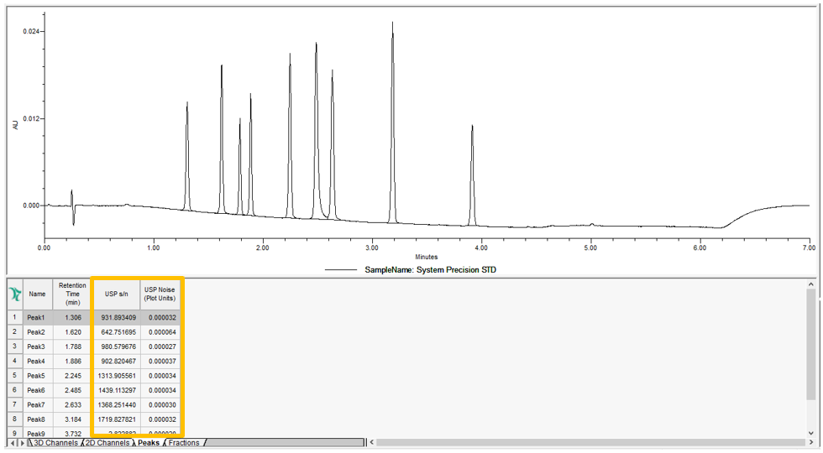823x453 pixels.
Task: Click retention time 1.306 cell
Action: [x=71, y=318]
